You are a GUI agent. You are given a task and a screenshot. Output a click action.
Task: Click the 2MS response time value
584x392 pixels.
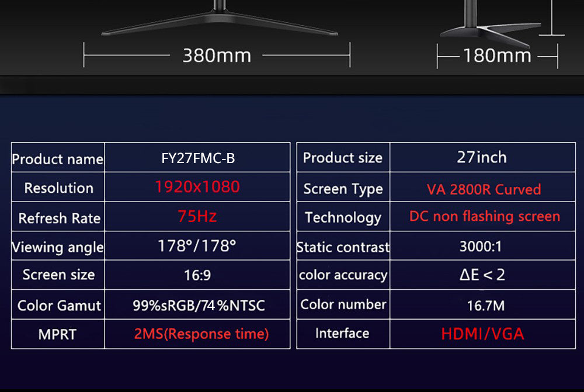tap(196, 334)
